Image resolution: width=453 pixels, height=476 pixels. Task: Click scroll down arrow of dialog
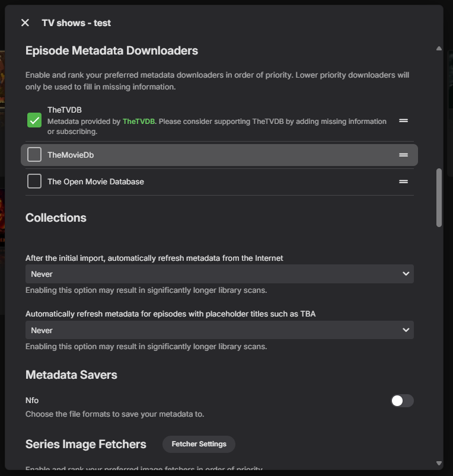pos(439,463)
